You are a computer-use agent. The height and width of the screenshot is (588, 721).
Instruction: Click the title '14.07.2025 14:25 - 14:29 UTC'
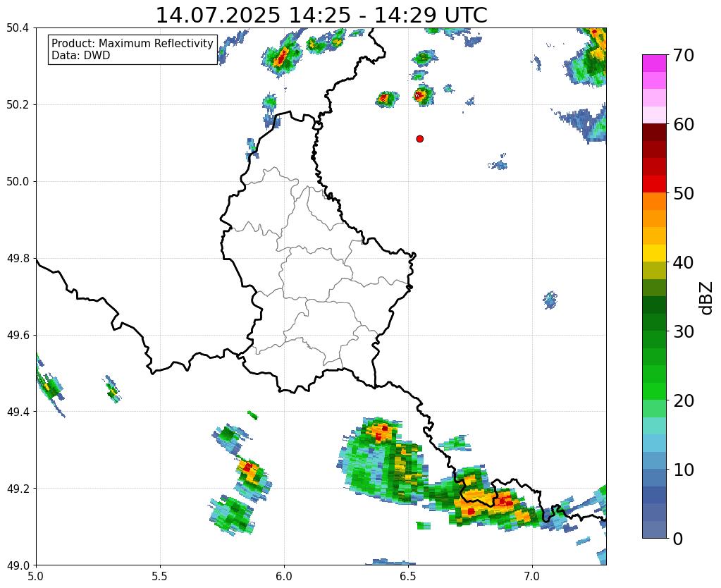pyautogui.click(x=321, y=16)
